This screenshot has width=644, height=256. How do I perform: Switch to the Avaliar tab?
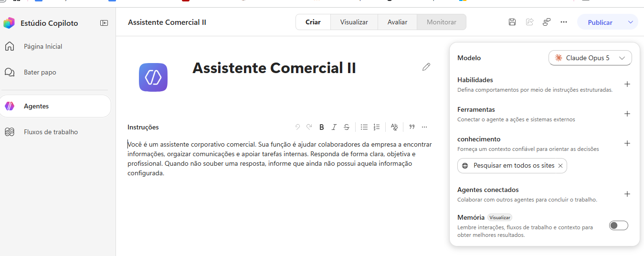click(397, 22)
